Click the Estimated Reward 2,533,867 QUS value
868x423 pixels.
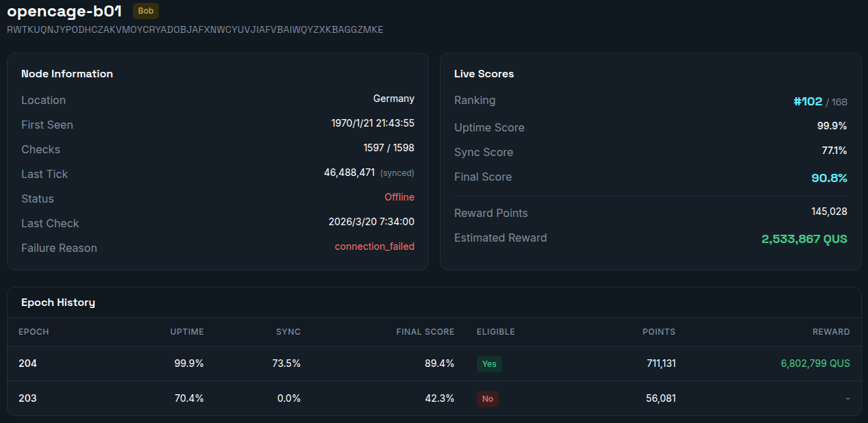(804, 239)
